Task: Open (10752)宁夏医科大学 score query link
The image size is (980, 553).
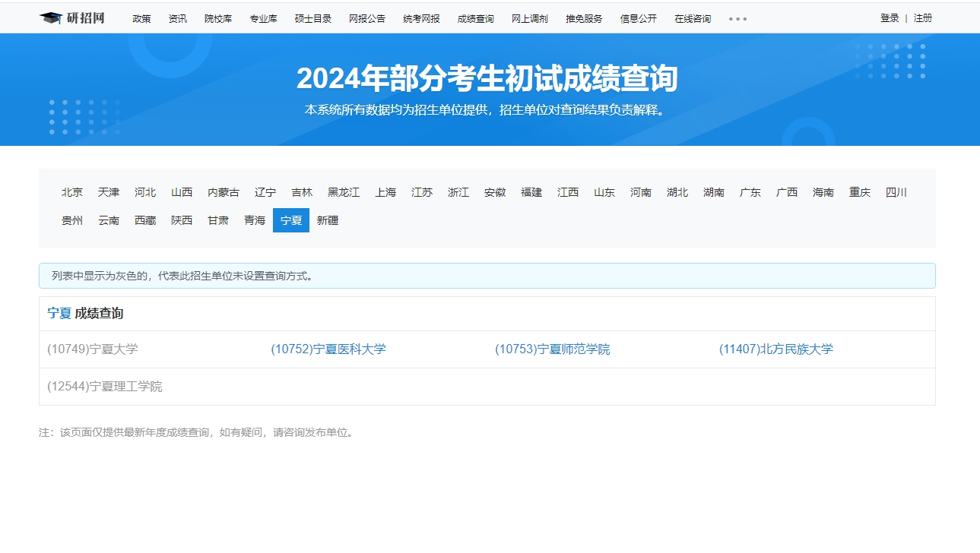Action: coord(328,349)
